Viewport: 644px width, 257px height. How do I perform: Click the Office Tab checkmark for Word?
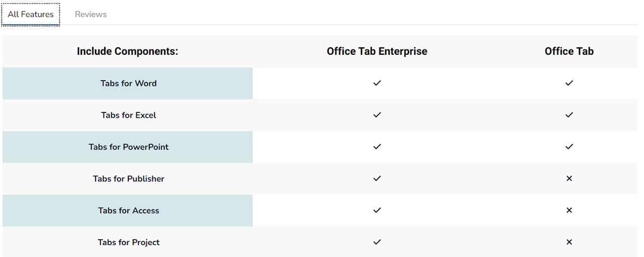pyautogui.click(x=569, y=83)
